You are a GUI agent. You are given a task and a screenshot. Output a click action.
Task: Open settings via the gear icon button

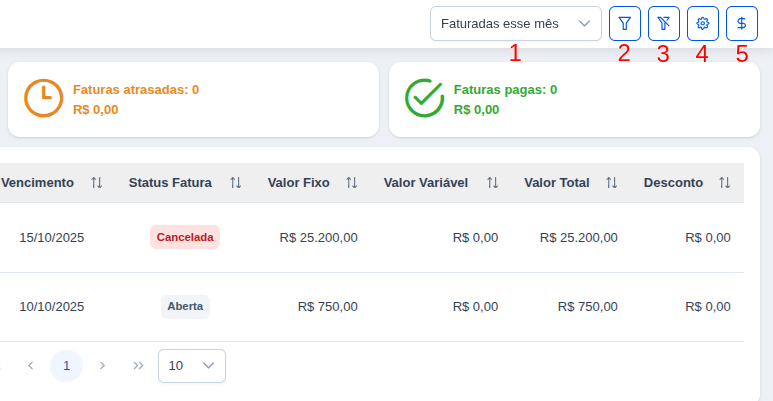(x=702, y=23)
